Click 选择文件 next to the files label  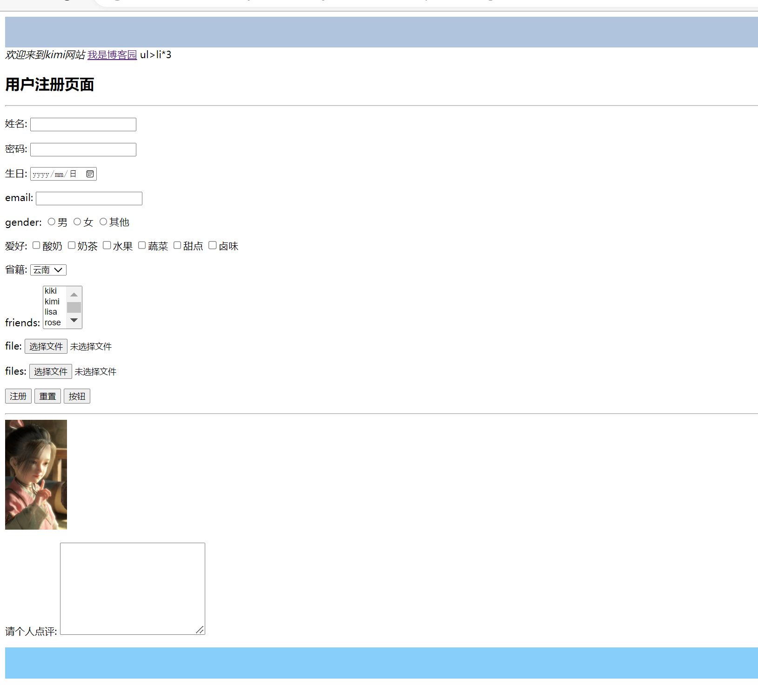(x=50, y=371)
